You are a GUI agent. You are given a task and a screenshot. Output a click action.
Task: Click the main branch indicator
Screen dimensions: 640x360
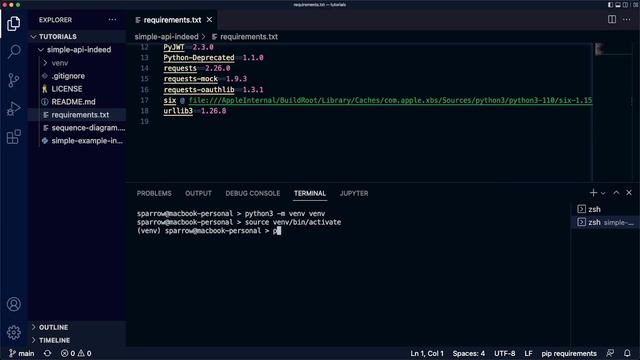(22, 353)
